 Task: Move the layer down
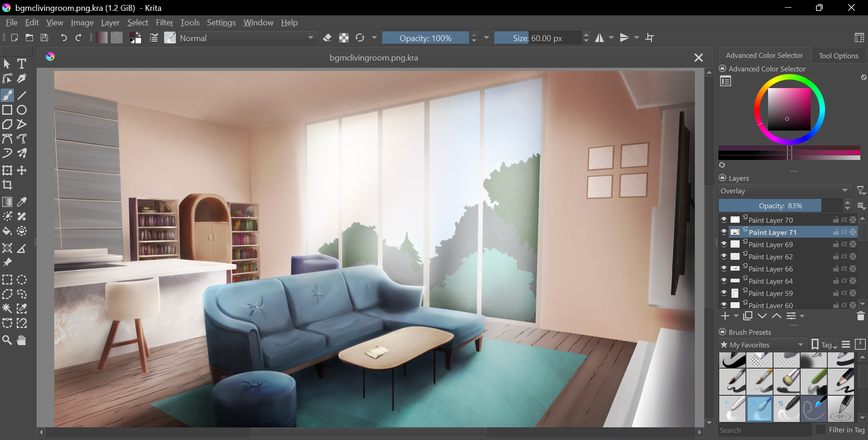(x=762, y=316)
